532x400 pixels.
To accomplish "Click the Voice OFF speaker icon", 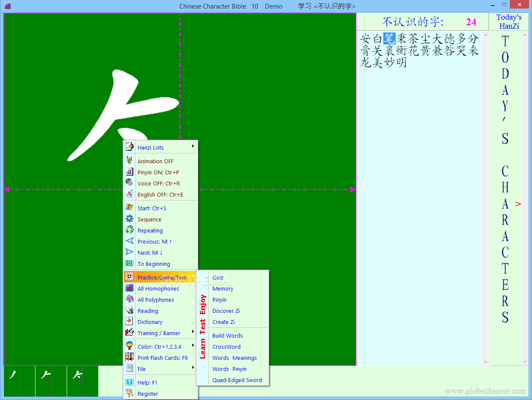I will pos(129,183).
